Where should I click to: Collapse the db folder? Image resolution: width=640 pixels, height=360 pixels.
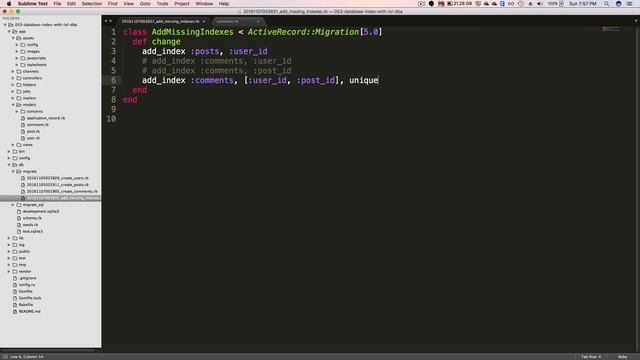(9, 164)
